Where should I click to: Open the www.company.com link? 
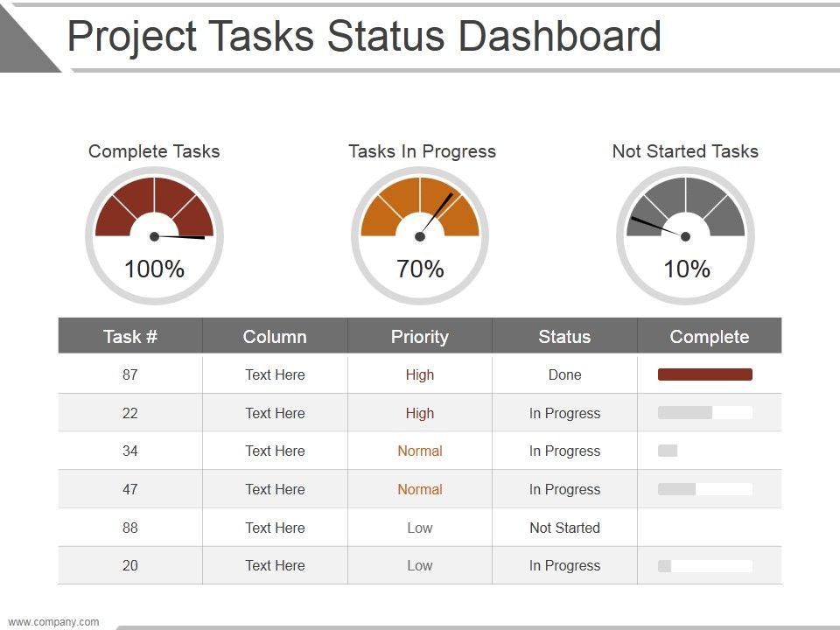point(53,622)
